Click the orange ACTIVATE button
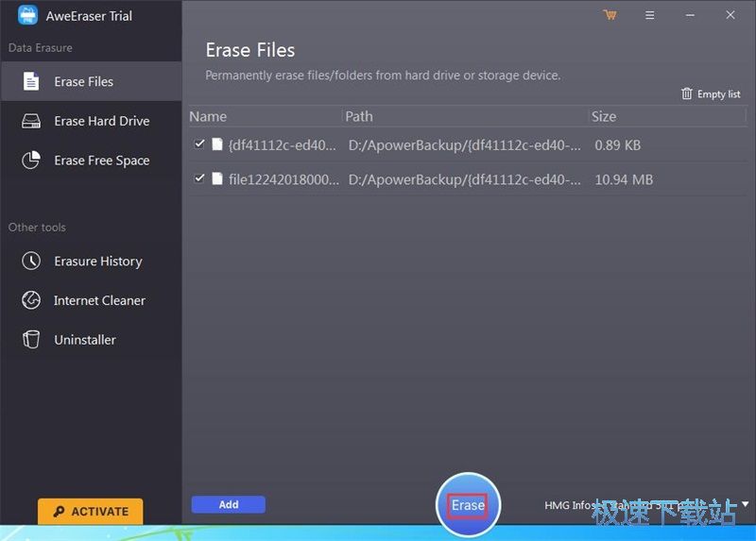This screenshot has height=541, width=756. [90, 511]
